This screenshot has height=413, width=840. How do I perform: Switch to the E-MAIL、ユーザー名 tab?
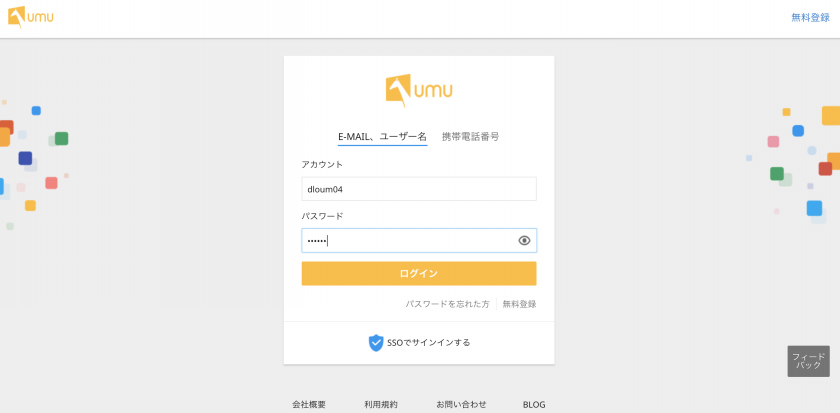pos(382,137)
